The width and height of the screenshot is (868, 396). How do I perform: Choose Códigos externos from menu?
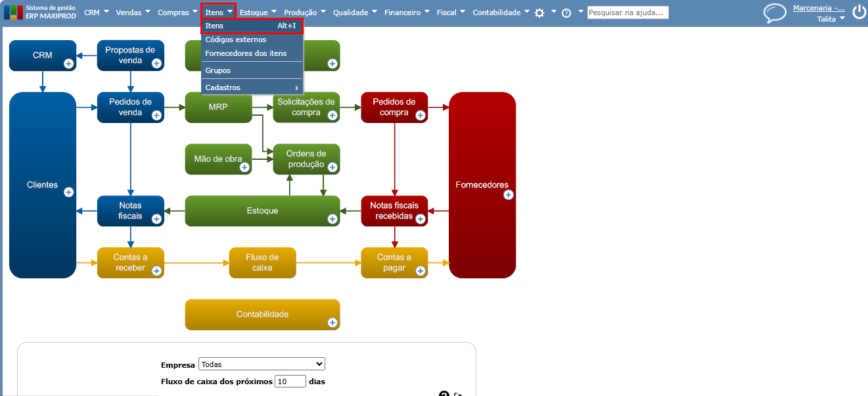(x=252, y=39)
